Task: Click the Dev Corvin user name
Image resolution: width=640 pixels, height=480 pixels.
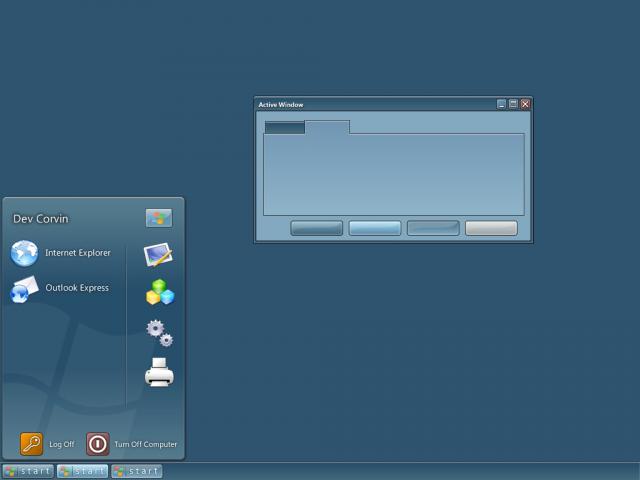Action: tap(41, 219)
